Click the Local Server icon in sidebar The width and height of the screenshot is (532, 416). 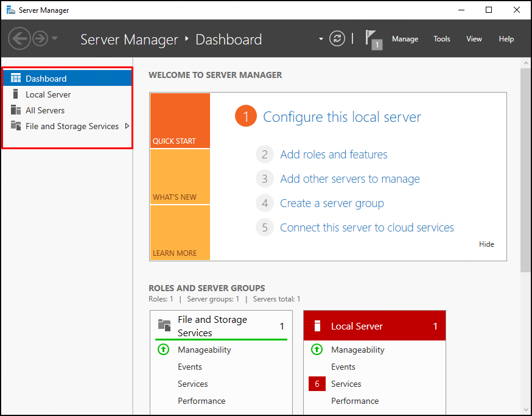[x=15, y=94]
